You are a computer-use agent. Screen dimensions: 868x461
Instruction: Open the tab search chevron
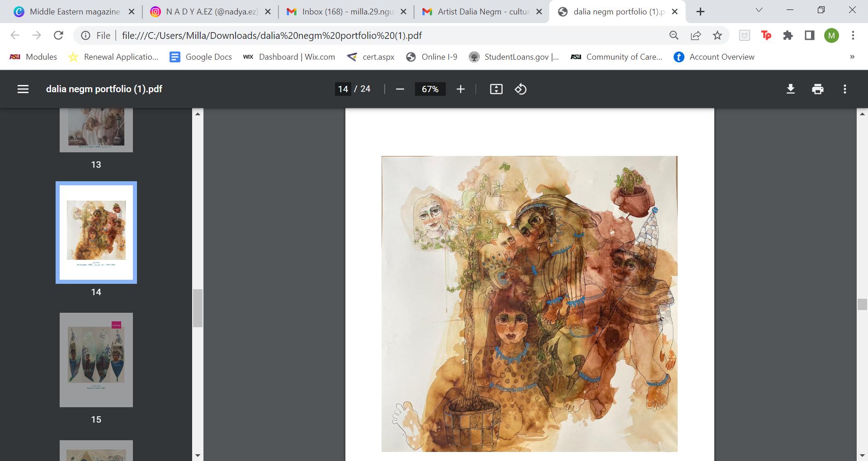pos(759,10)
